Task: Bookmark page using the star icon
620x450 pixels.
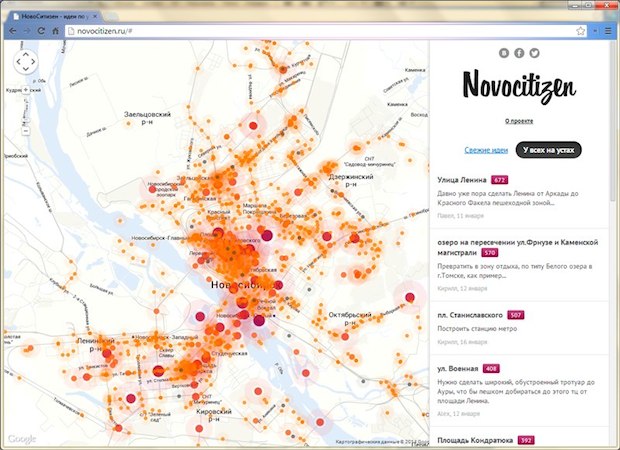Action: pyautogui.click(x=581, y=31)
